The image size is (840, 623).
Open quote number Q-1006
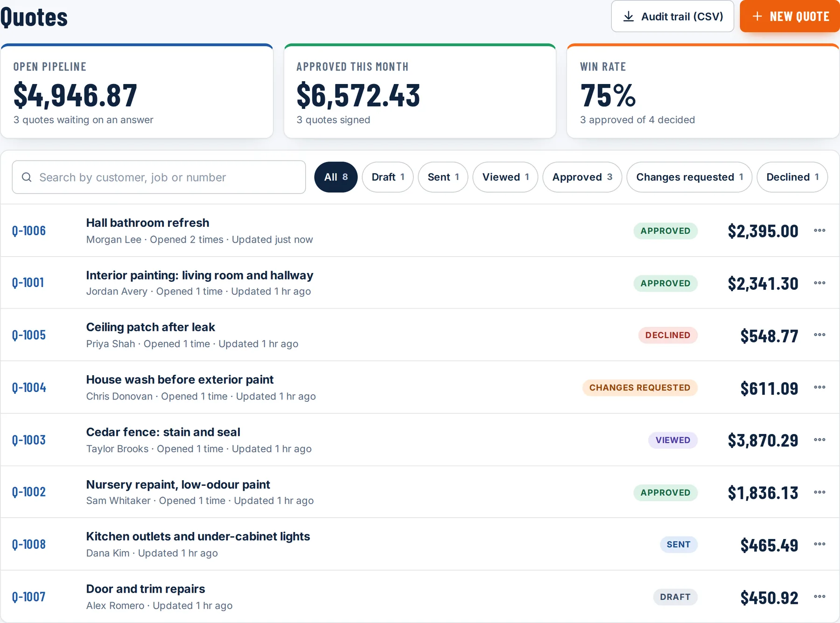click(29, 231)
